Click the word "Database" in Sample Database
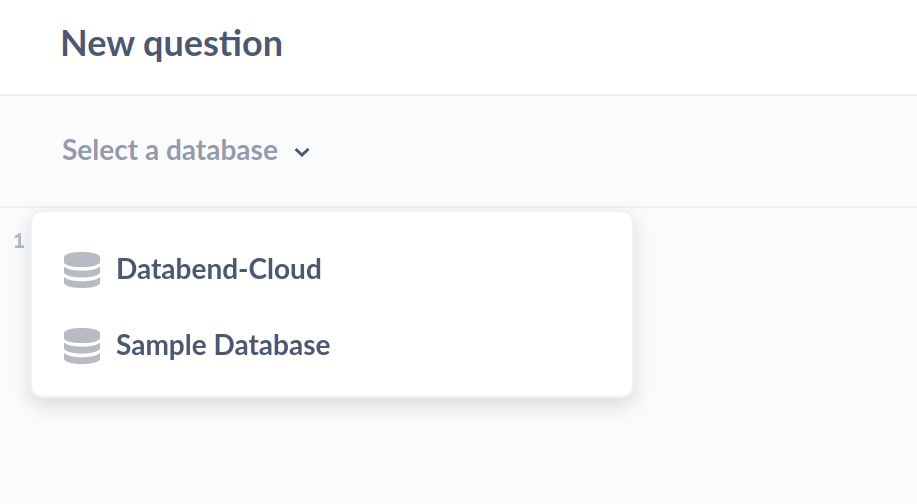 tap(271, 345)
